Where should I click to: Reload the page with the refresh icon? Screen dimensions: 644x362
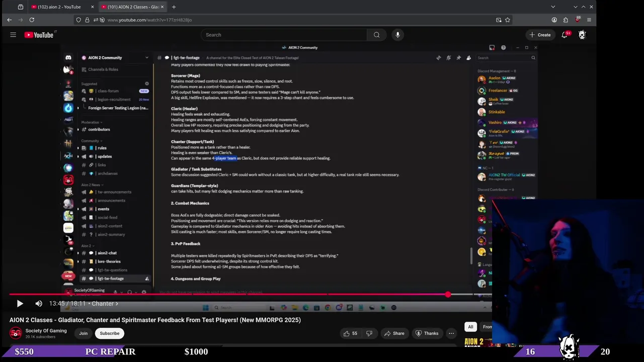[x=32, y=20]
